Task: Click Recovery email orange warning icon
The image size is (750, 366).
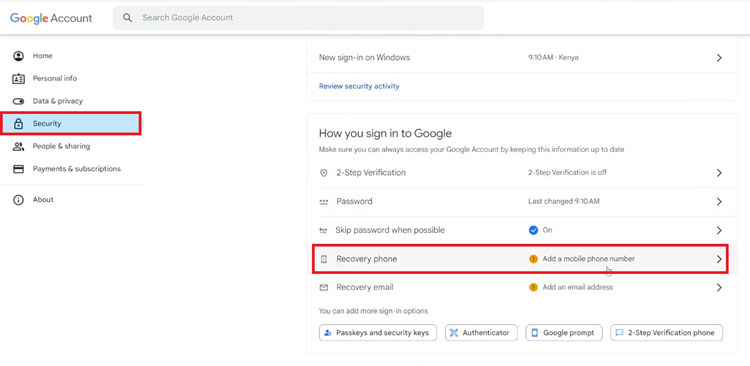Action: [533, 288]
